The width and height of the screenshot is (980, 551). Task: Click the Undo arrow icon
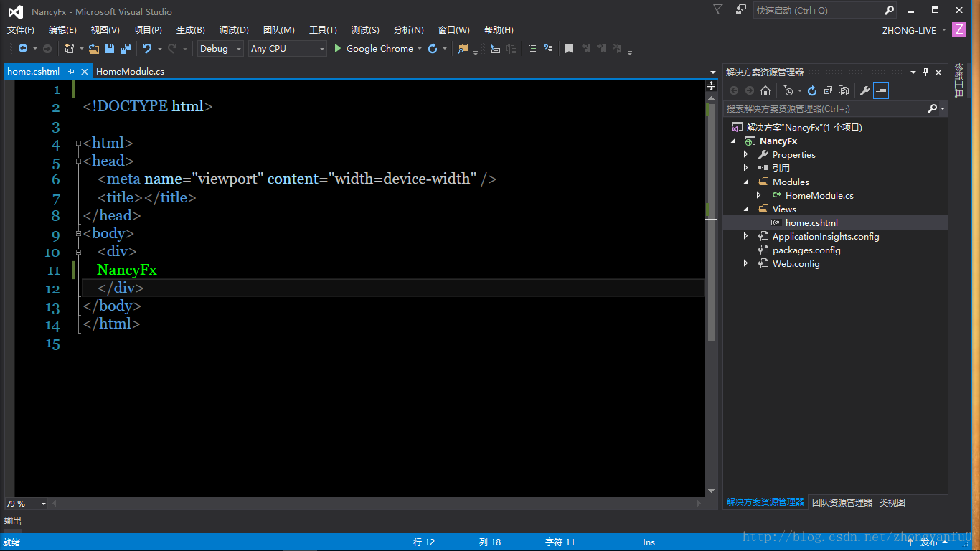click(147, 49)
